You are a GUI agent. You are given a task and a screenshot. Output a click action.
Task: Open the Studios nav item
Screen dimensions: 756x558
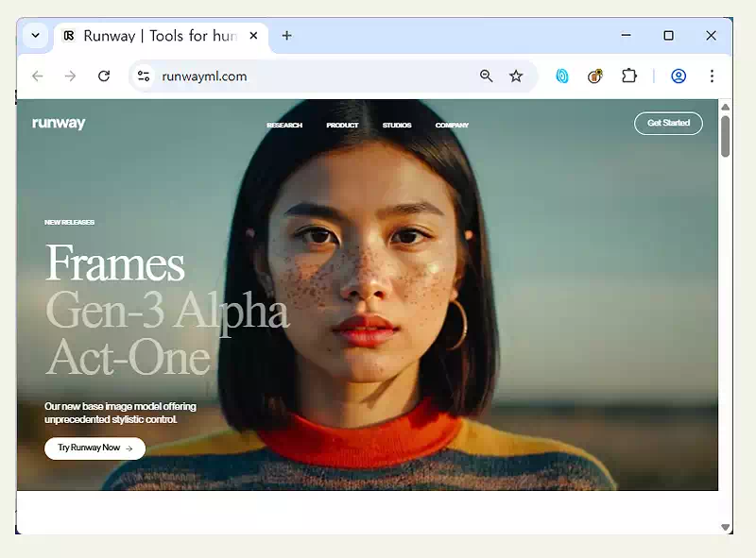tap(397, 126)
